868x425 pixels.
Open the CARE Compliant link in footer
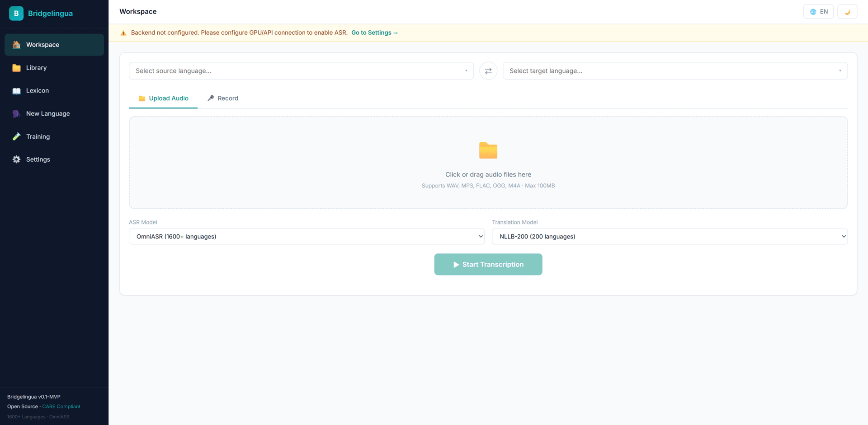(61, 406)
